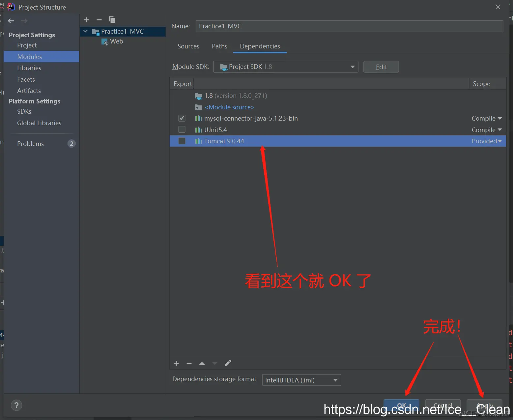Click the Export column header
This screenshot has width=513, height=420.
(x=183, y=84)
